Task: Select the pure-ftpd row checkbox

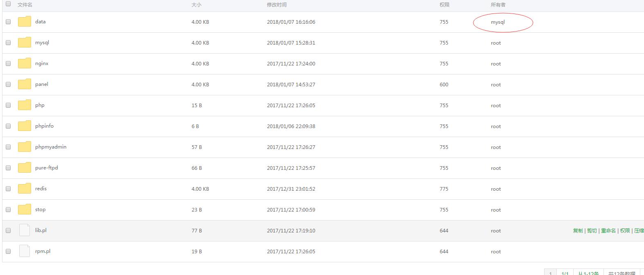Action: [x=8, y=168]
